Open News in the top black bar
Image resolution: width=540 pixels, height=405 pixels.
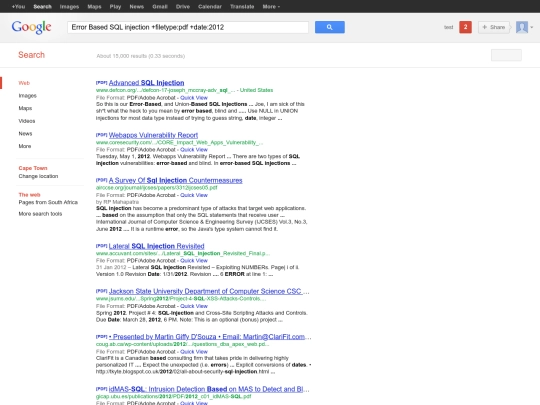point(137,7)
